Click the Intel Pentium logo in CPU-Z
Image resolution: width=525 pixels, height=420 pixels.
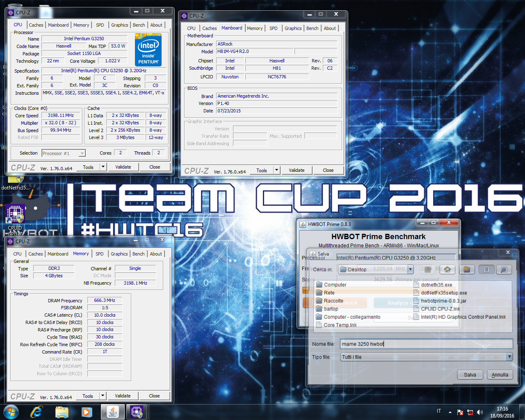[148, 49]
